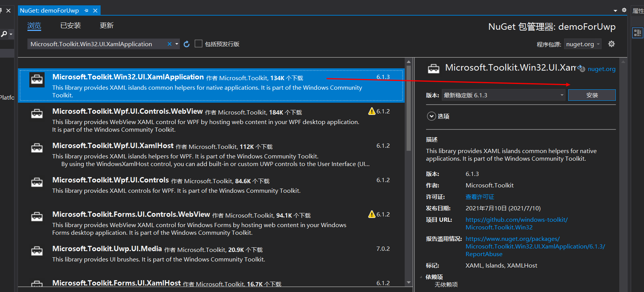
Task: Click the warning icon on Forms.UI.Controls.WebView row
Action: point(372,214)
